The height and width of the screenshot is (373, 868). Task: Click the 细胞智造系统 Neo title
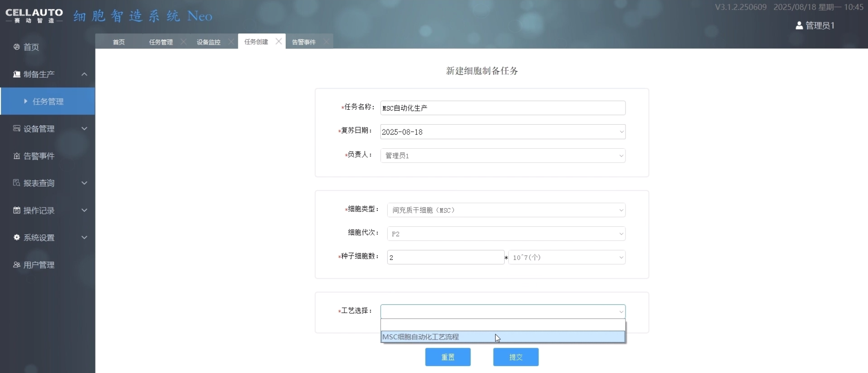click(143, 16)
